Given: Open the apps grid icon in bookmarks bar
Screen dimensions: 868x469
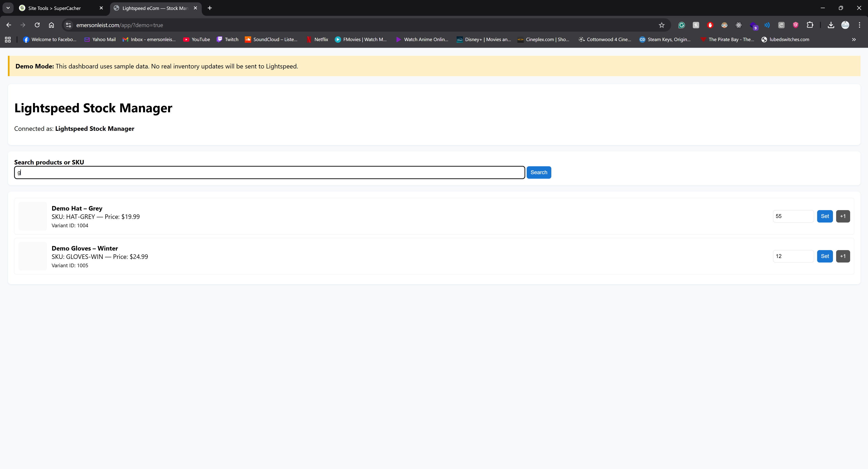Looking at the screenshot, I should [x=8, y=39].
